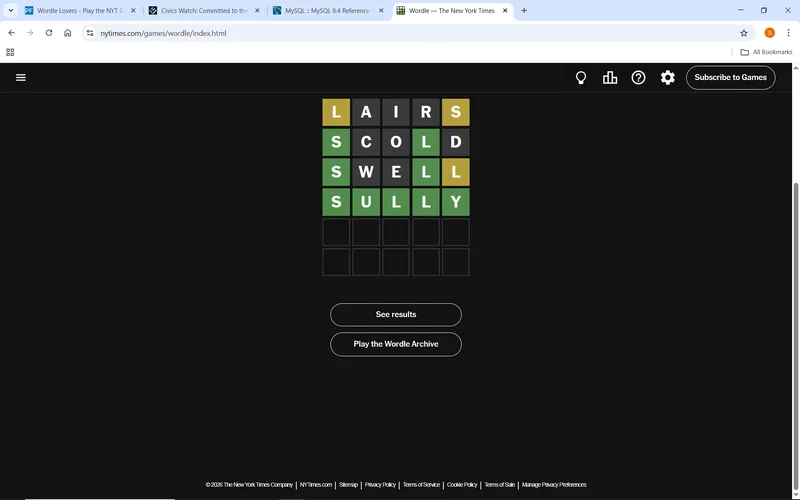Click the green Y tile in SULLY
The height and width of the screenshot is (500, 800).
456,202
